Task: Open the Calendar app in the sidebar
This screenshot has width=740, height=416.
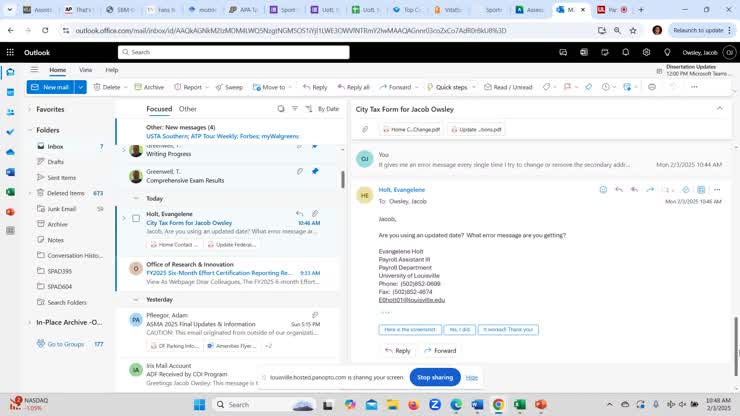Action: (x=10, y=92)
